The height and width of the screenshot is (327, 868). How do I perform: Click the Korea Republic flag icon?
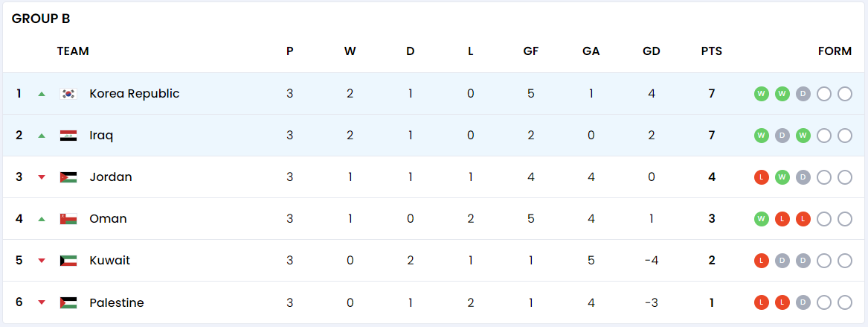pos(68,94)
